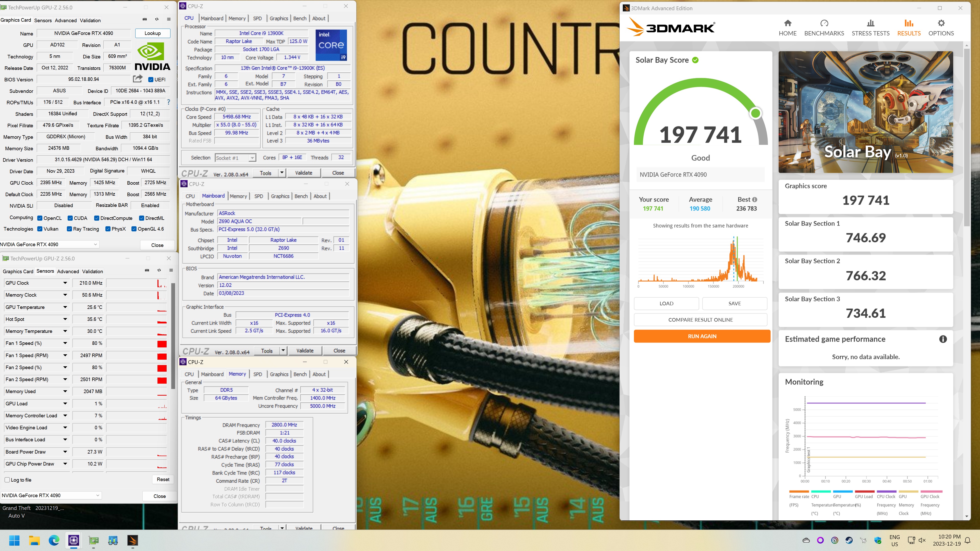Click refresh icon in GPU-Z Sensors window
This screenshot has width=980, height=551.
coord(159,270)
